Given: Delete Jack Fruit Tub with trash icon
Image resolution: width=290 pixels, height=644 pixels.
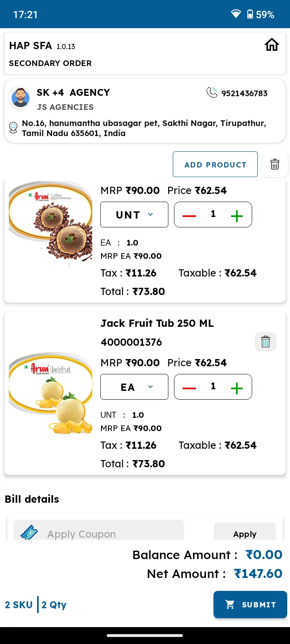Looking at the screenshot, I should tap(266, 342).
